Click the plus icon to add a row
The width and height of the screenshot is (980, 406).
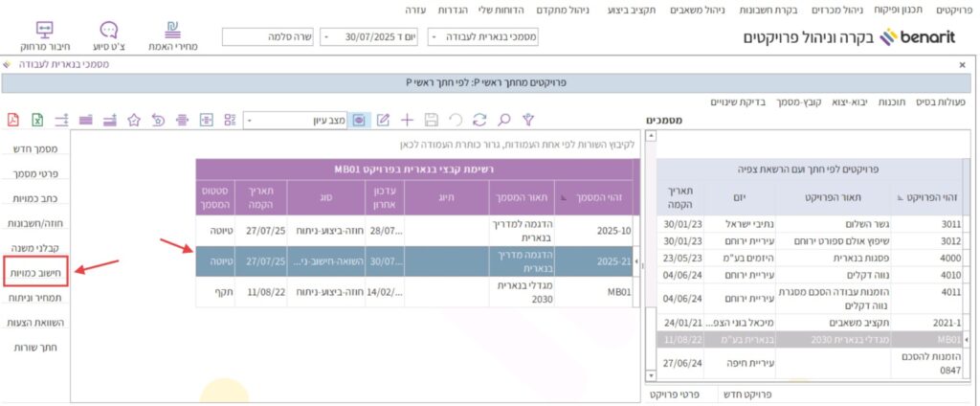[407, 120]
